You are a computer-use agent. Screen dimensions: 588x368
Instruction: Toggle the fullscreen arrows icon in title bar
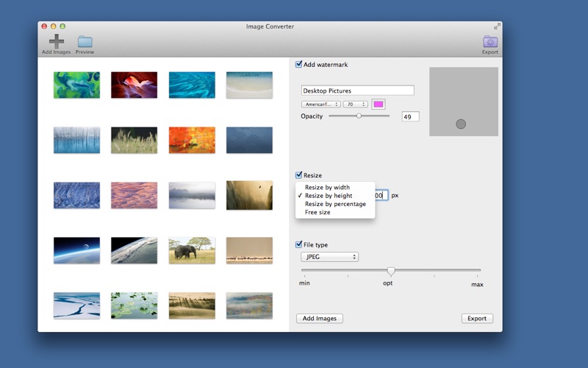point(497,26)
